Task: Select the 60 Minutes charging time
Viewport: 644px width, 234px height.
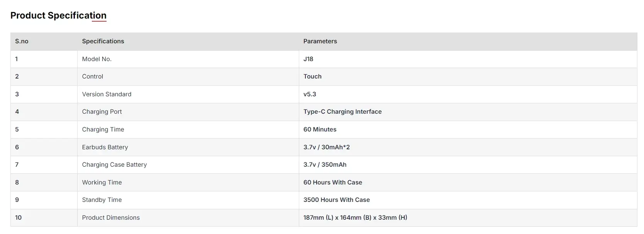Action: click(320, 130)
